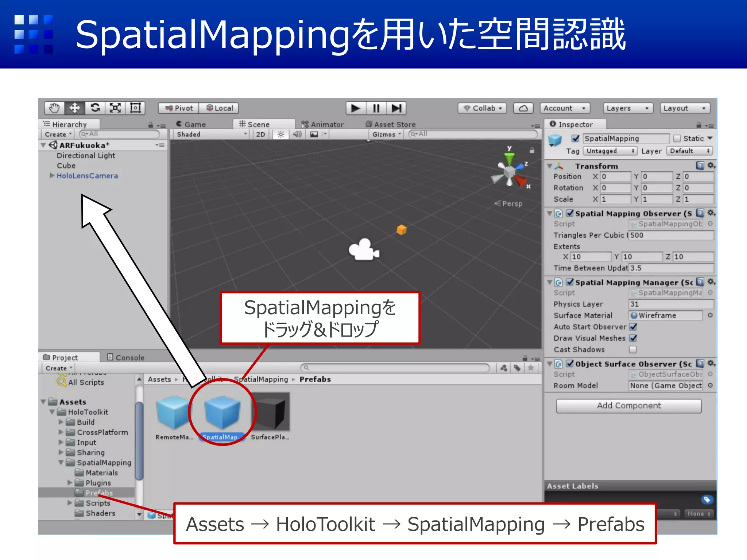Click the Triangles Per Cubic Meter field

(x=671, y=236)
